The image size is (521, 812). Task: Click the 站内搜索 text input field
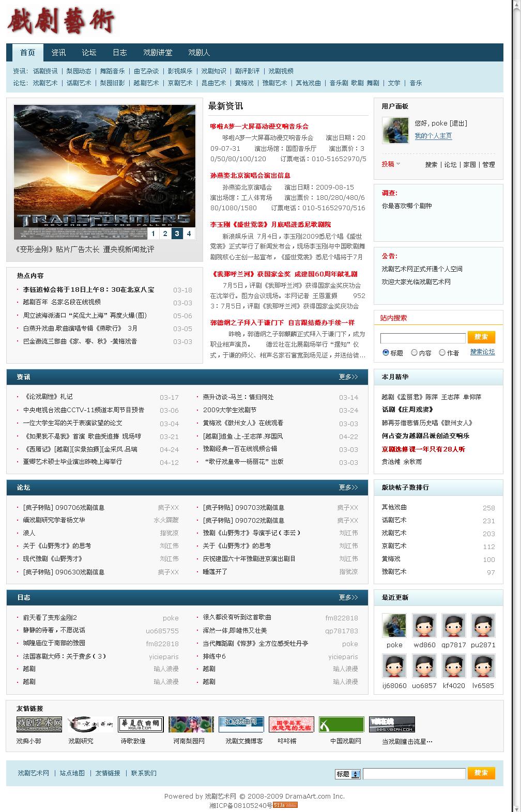click(x=423, y=338)
